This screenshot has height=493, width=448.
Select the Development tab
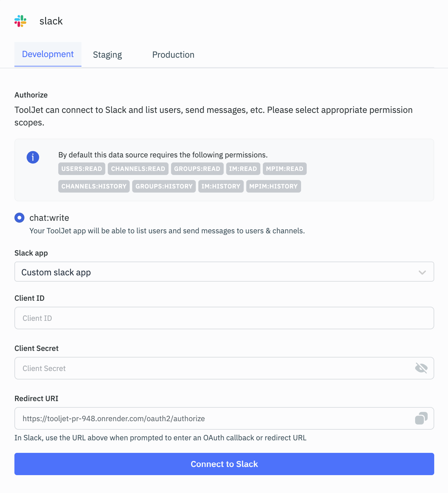click(x=48, y=54)
